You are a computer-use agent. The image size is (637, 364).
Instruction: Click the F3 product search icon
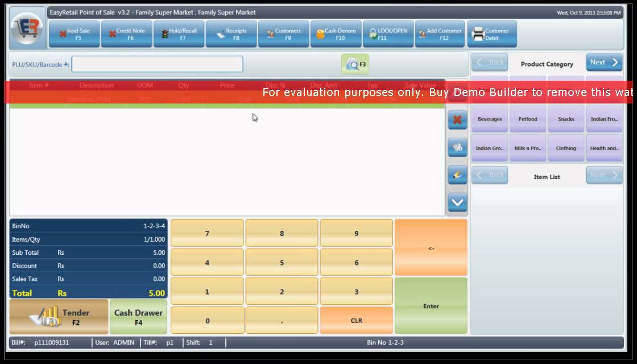pyautogui.click(x=355, y=64)
